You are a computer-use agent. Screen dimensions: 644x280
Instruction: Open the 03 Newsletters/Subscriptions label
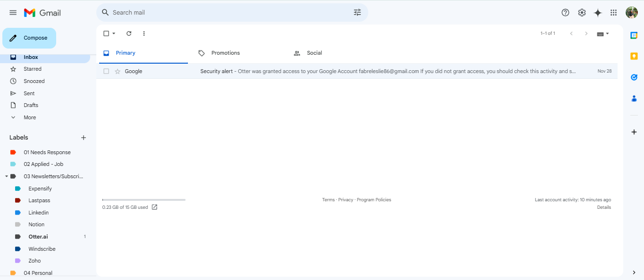click(53, 176)
